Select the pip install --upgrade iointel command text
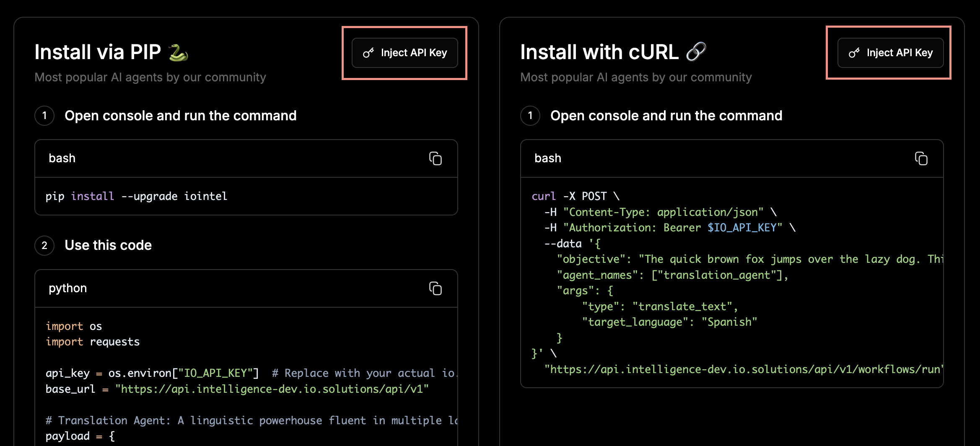Image resolution: width=980 pixels, height=446 pixels. 137,196
